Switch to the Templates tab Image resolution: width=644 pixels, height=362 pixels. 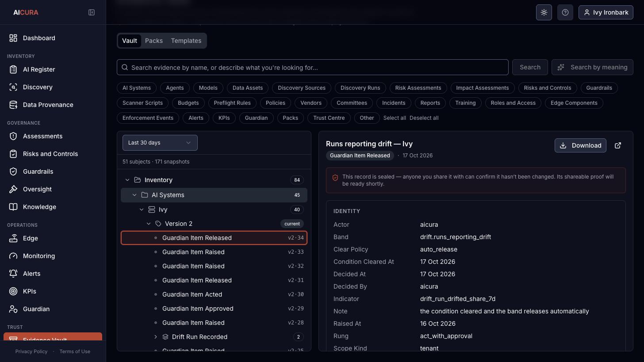coord(186,41)
